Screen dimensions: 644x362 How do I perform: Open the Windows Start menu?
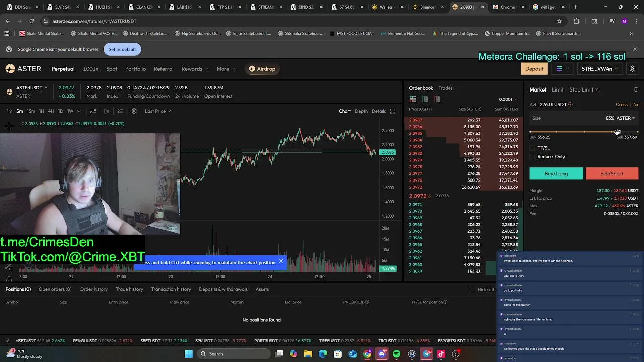(188, 354)
